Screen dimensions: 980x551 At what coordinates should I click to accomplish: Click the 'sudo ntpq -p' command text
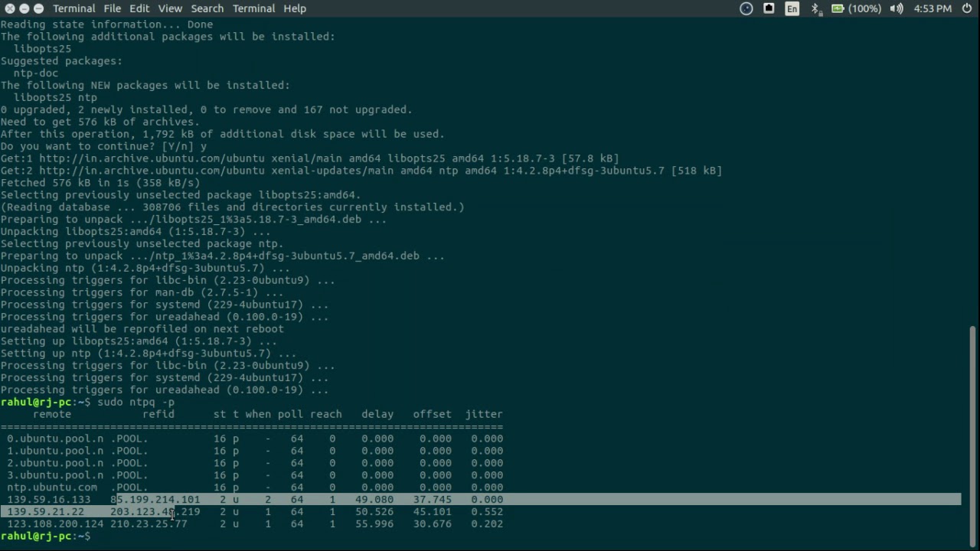pyautogui.click(x=136, y=402)
